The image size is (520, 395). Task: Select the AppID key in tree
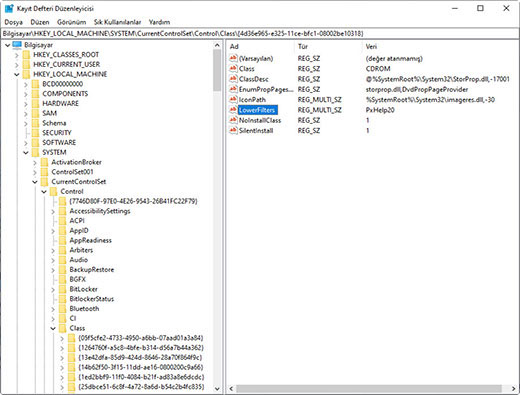(79, 231)
